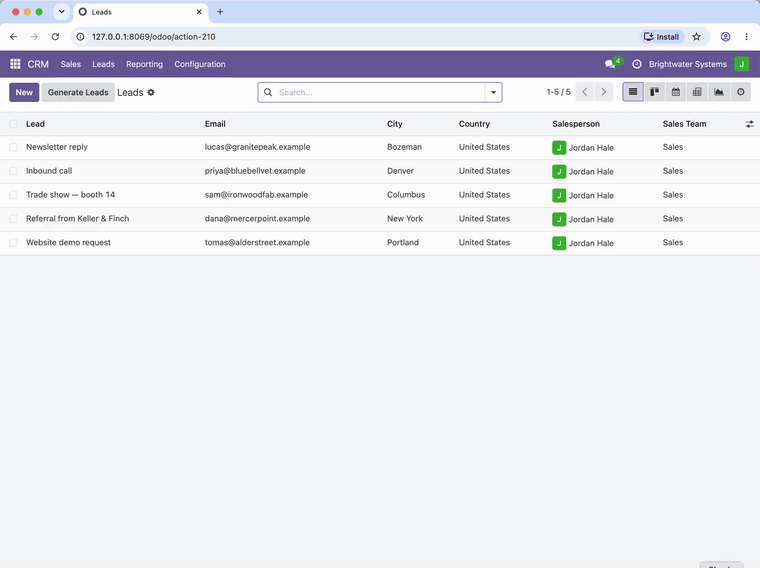This screenshot has height=568, width=760.
Task: Select the Leads browser tab
Action: (x=141, y=12)
